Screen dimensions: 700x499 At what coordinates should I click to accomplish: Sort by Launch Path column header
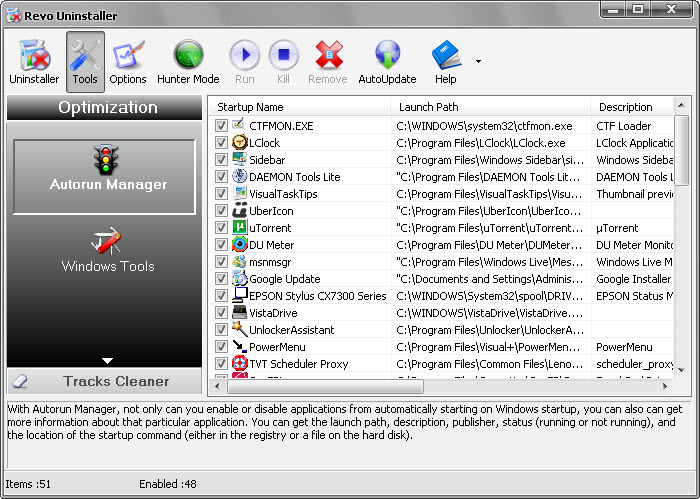pyautogui.click(x=490, y=107)
